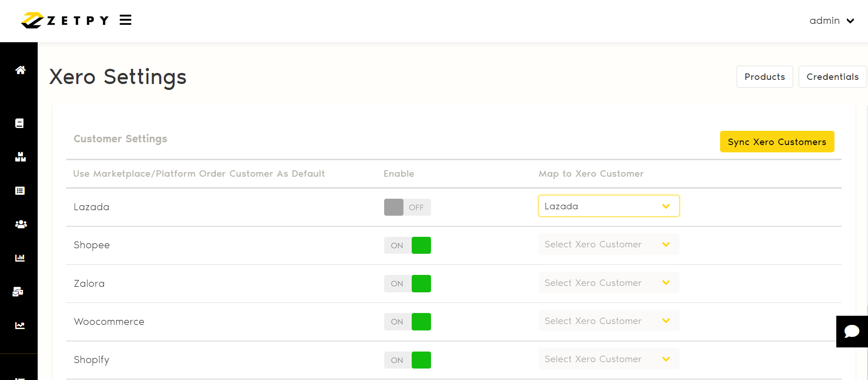Open the boxes inventory icon in sidebar
Image resolution: width=868 pixels, height=380 pixels.
coord(20,157)
